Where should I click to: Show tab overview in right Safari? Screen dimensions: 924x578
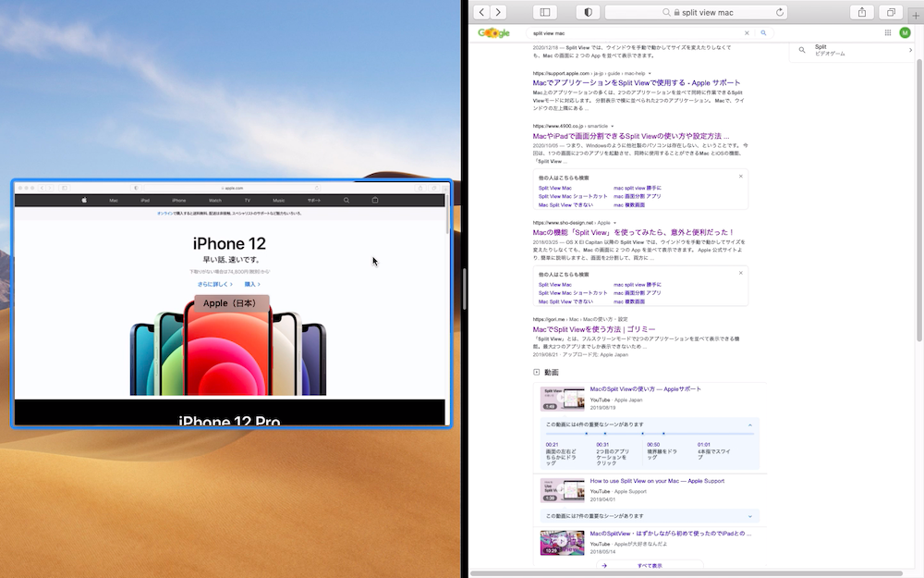click(x=891, y=12)
